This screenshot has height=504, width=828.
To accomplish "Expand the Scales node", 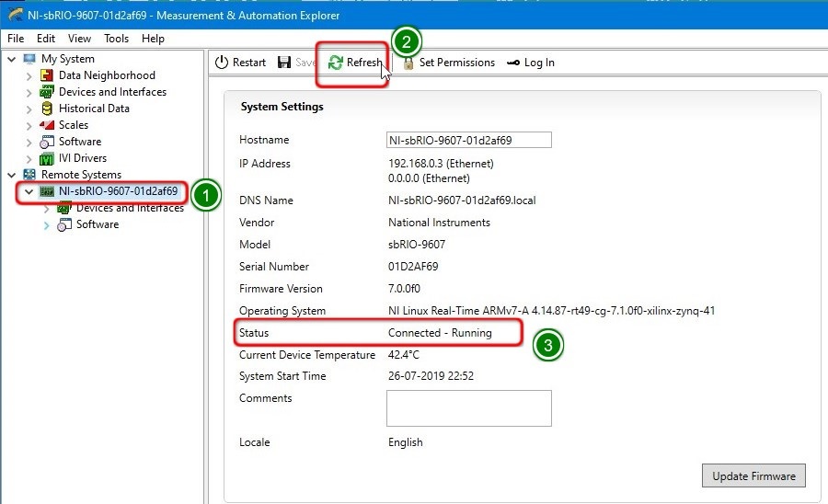I will [29, 126].
